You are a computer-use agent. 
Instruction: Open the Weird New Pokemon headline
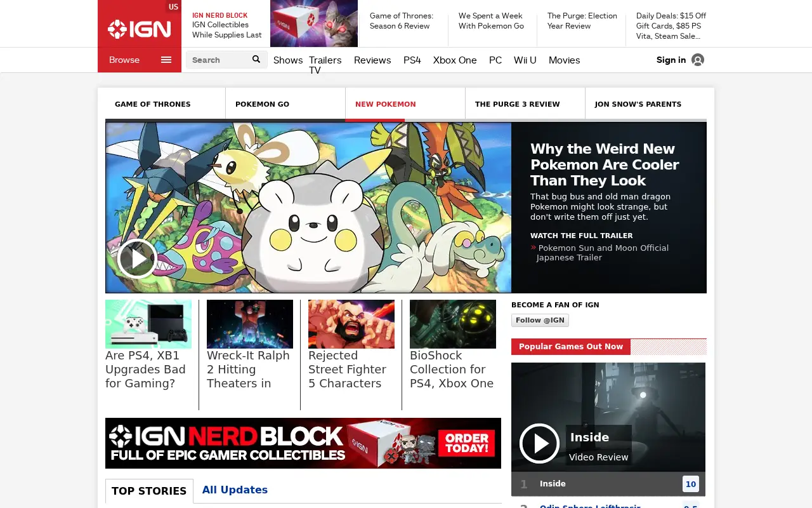coord(605,164)
